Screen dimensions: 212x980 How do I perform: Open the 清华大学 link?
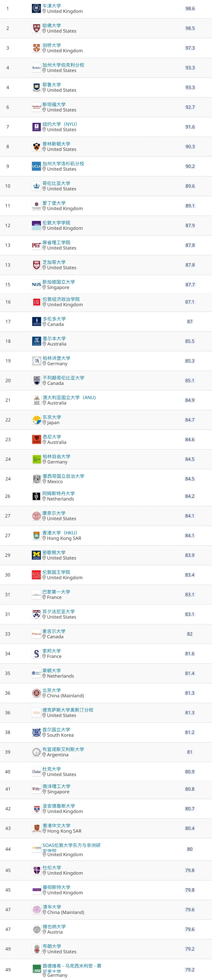(x=52, y=907)
